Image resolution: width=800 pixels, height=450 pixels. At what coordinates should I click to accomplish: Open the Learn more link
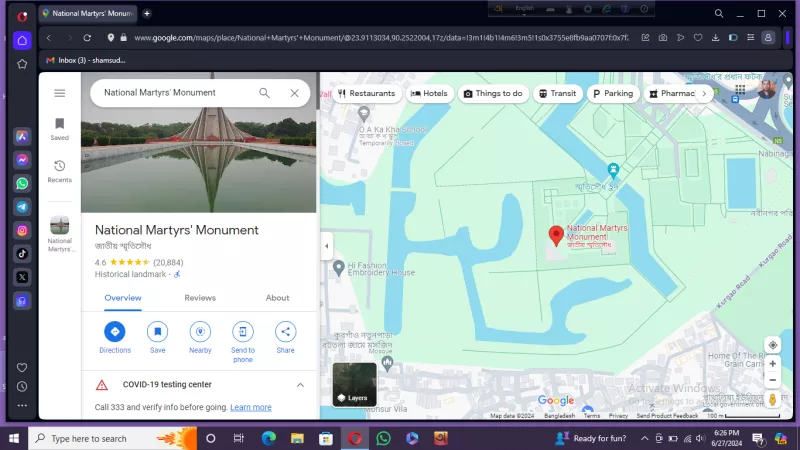[x=251, y=407]
